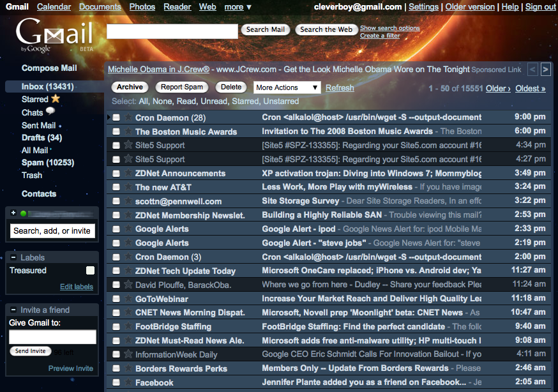The image size is (558, 392).
Task: Star the scottn@pennwell.com message
Action: [128, 200]
